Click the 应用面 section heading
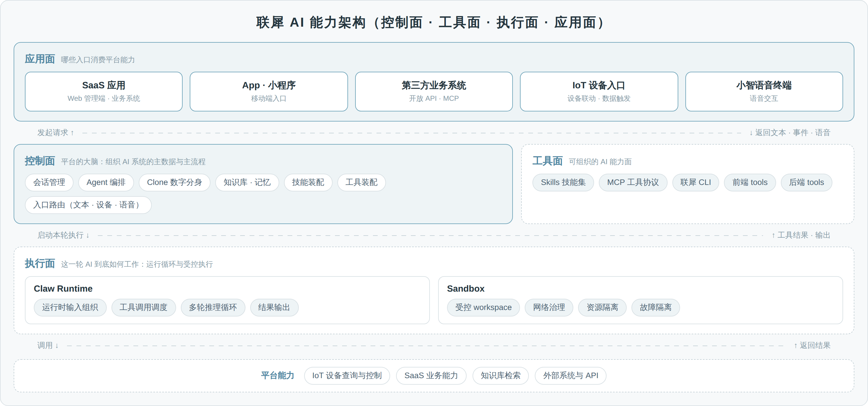This screenshot has width=868, height=406. [40, 59]
